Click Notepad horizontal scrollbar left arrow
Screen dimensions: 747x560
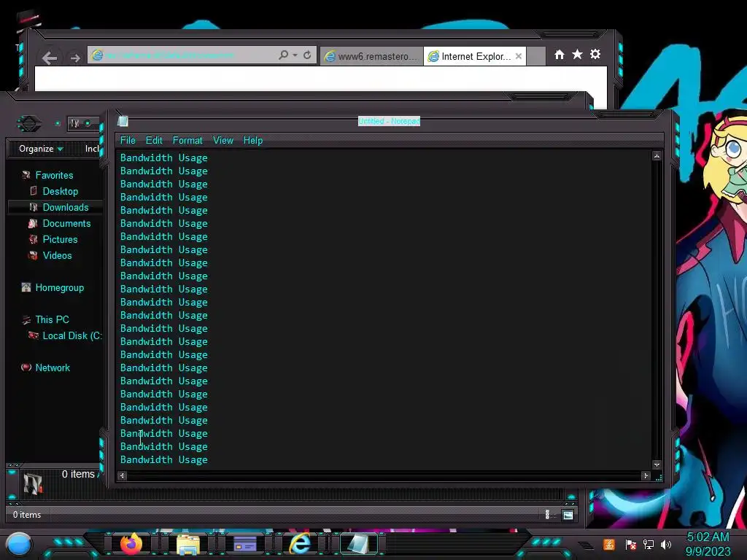point(122,475)
